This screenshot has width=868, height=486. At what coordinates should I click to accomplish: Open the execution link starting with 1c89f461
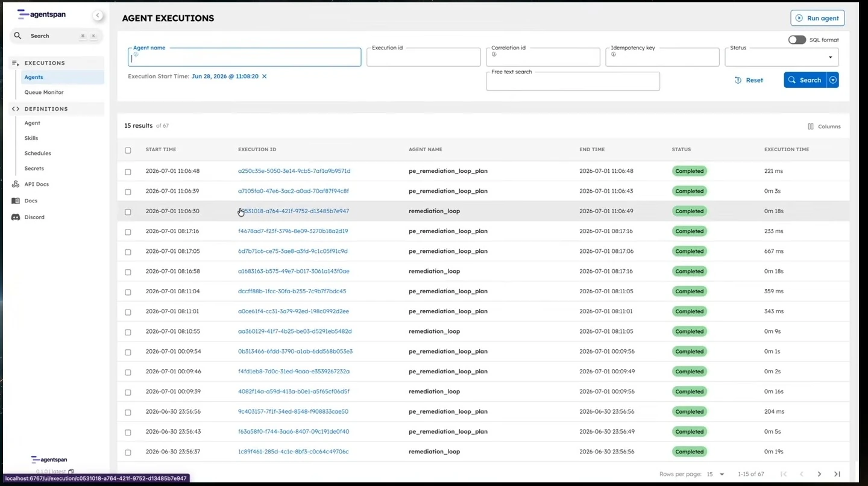[294, 452]
